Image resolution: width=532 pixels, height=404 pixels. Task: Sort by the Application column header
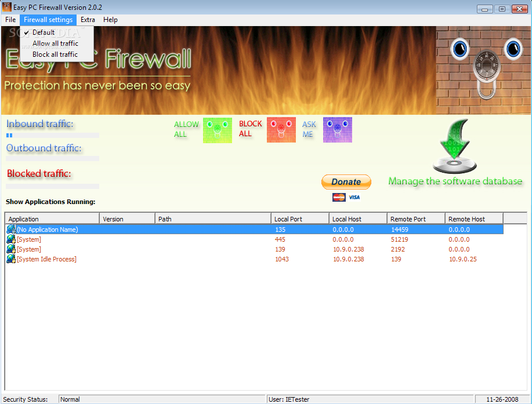[x=52, y=219]
